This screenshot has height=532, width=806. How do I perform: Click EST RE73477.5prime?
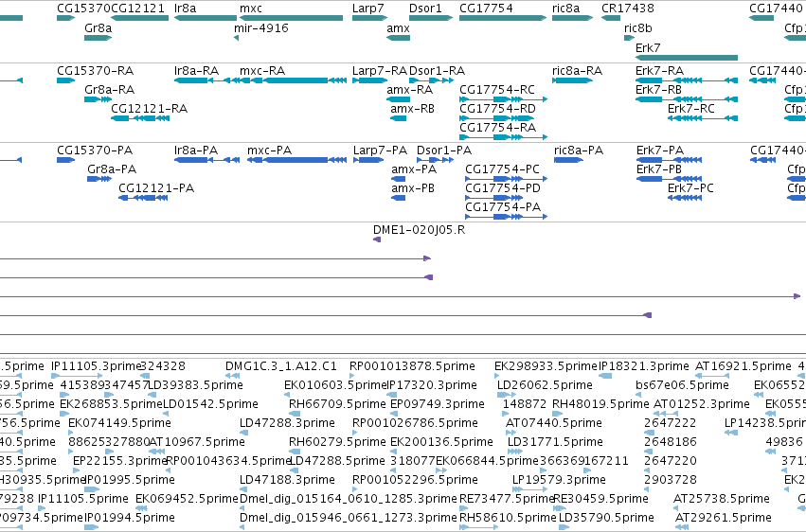point(507,499)
